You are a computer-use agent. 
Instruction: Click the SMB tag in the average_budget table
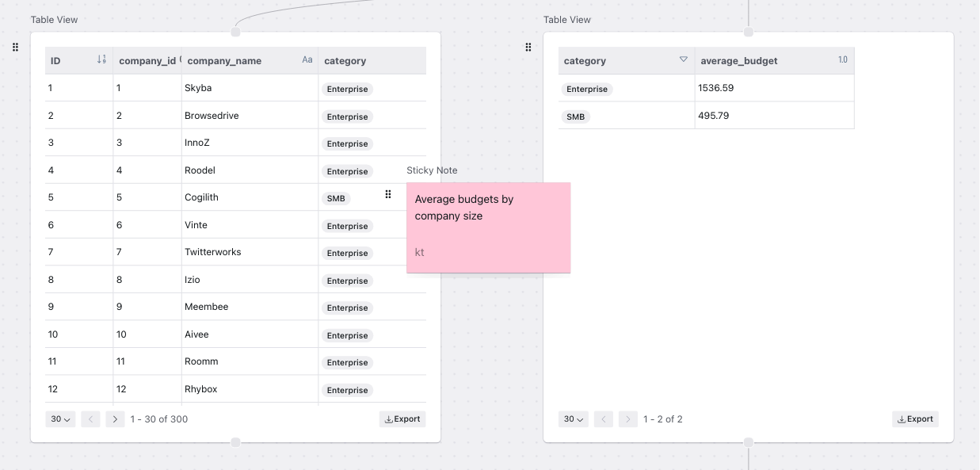576,117
